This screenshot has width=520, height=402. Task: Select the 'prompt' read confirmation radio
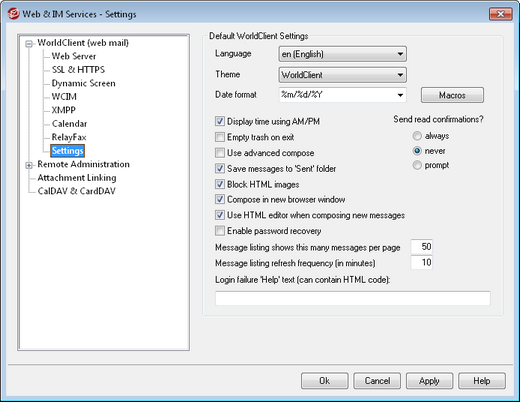point(417,165)
